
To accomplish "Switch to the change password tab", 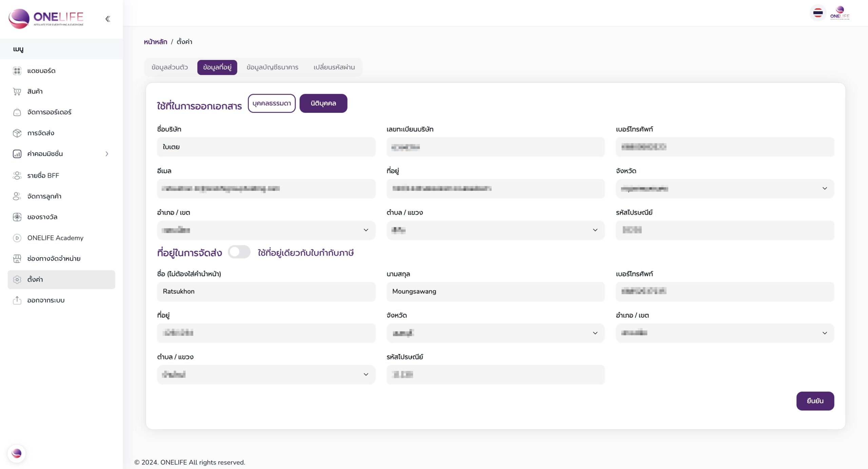I will tap(334, 67).
